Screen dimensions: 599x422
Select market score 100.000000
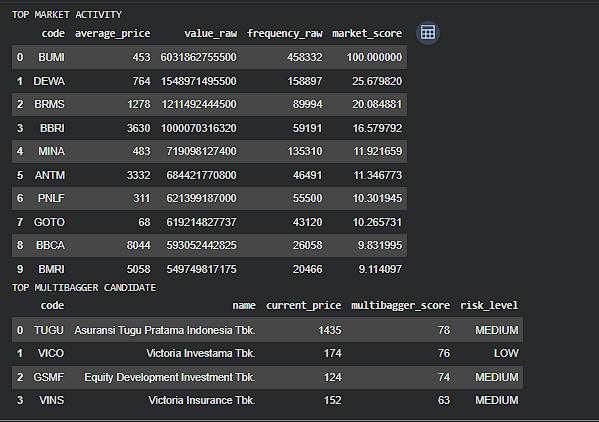pos(374,57)
